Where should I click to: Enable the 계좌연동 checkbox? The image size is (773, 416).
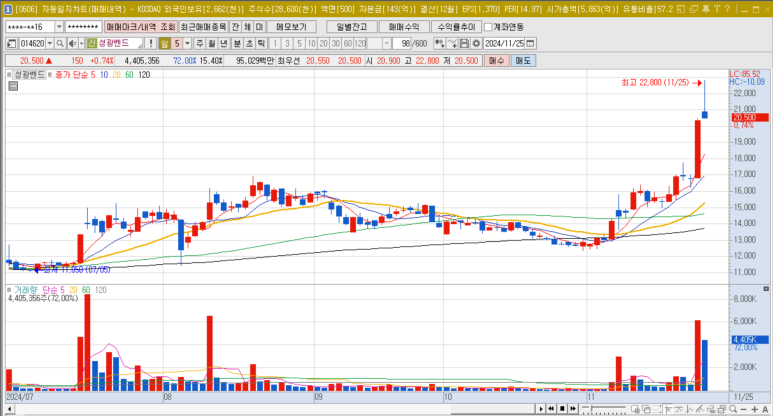488,27
